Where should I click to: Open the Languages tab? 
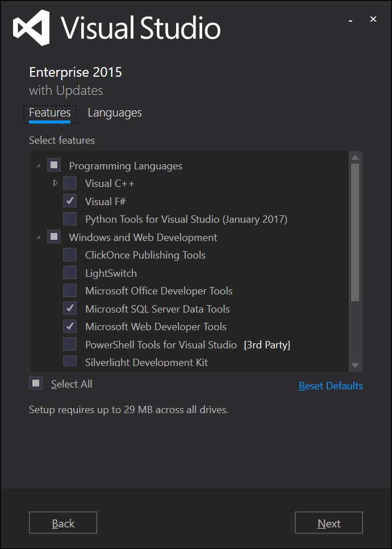tap(115, 113)
